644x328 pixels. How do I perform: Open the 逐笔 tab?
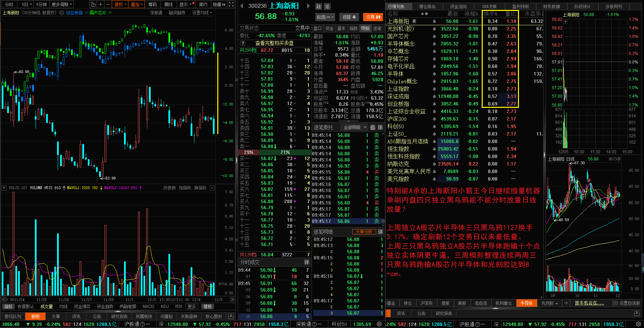[377, 28]
